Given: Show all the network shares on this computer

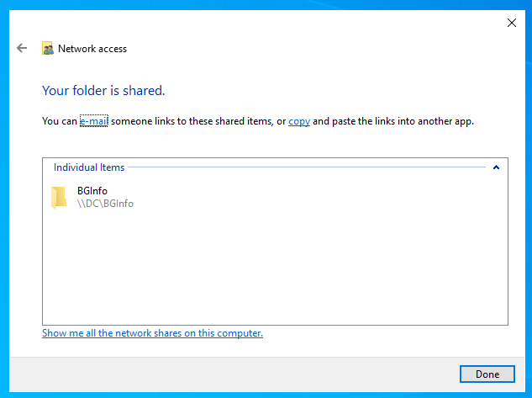Looking at the screenshot, I should [x=152, y=333].
